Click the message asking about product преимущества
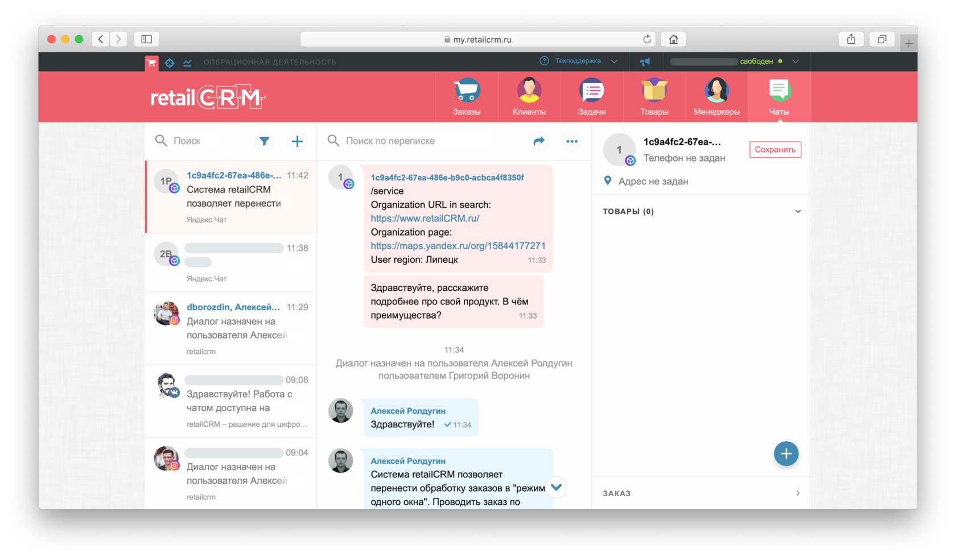956x560 pixels. coord(454,302)
